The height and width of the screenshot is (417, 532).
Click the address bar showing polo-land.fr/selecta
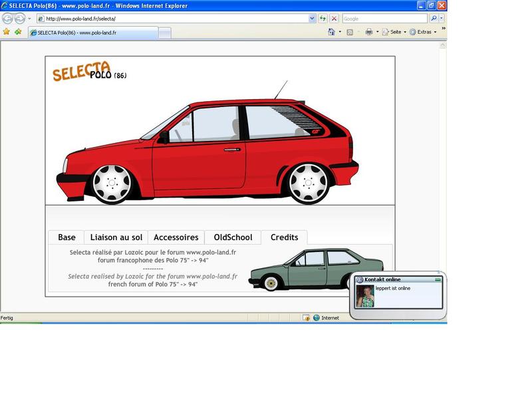tap(172, 19)
